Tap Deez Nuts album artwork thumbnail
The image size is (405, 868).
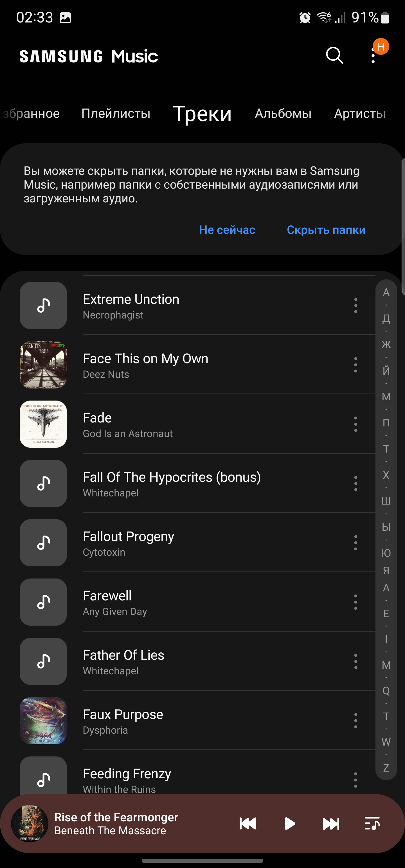click(x=43, y=365)
